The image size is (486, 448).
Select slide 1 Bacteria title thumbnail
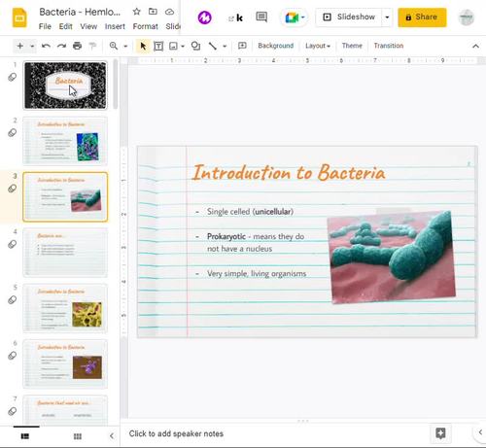(x=65, y=86)
